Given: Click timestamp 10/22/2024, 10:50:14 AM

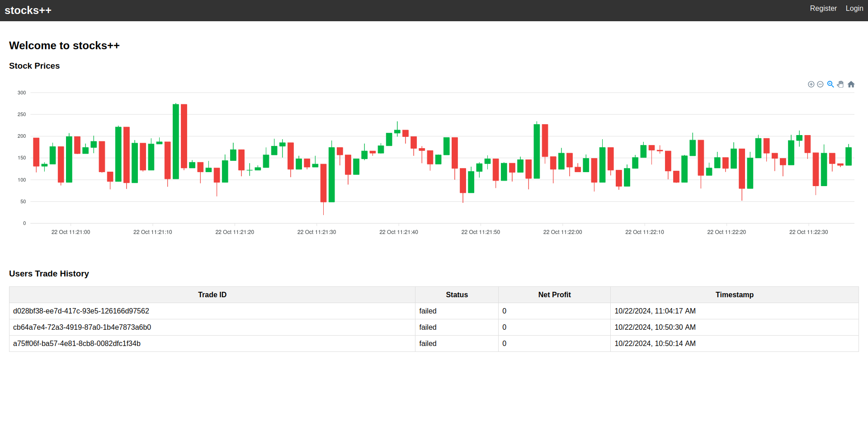Looking at the screenshot, I should pyautogui.click(x=655, y=343).
